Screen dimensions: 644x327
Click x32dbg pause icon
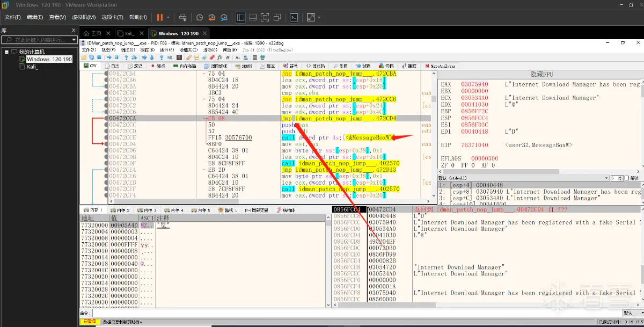pos(116,57)
